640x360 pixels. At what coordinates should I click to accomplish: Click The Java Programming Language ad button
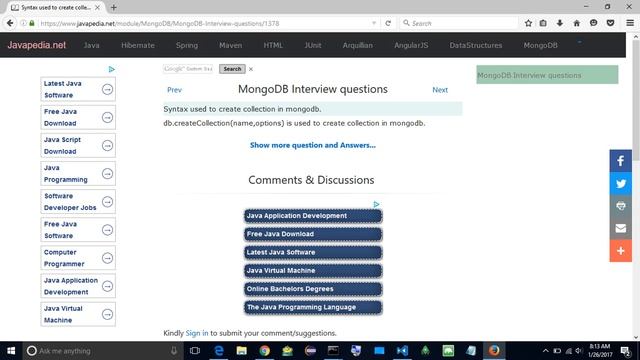313,307
